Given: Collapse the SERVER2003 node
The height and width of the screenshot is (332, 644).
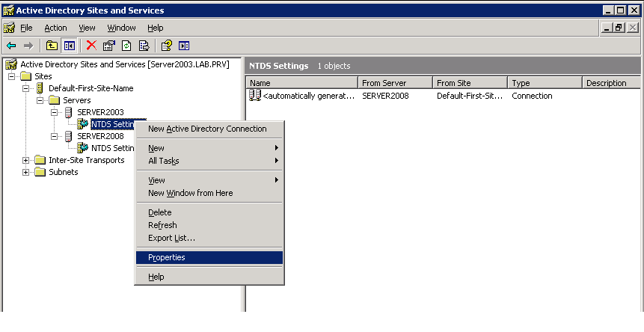Looking at the screenshot, I should 54,112.
